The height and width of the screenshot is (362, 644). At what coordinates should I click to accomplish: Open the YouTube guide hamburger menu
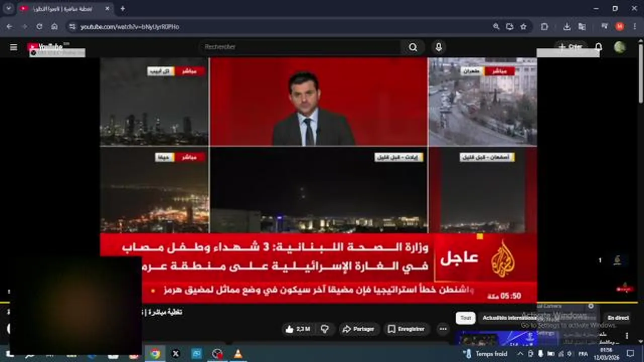pos(14,47)
